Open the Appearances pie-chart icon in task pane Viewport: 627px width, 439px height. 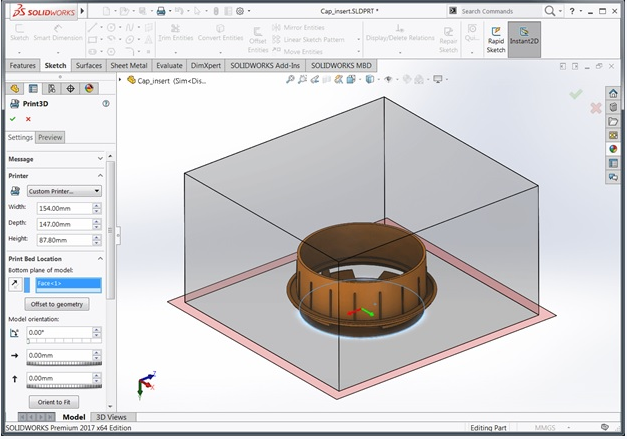(x=612, y=149)
